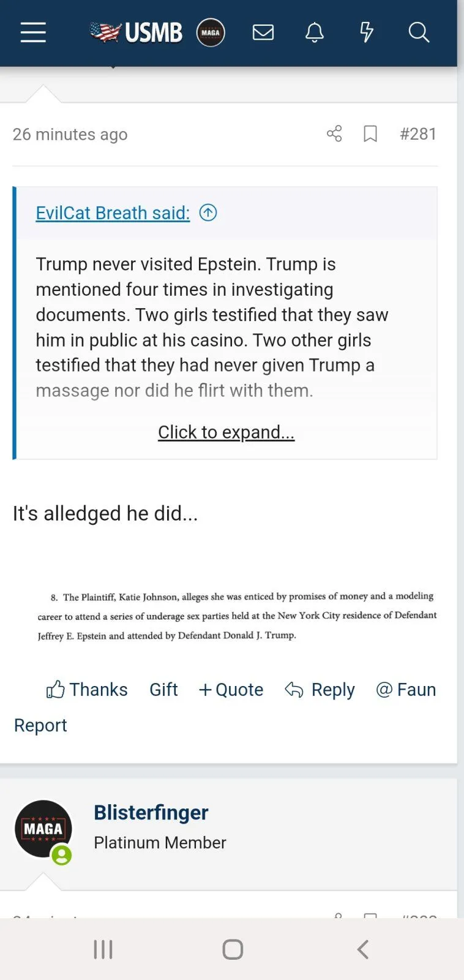The height and width of the screenshot is (980, 464).
Task: Open the alerts bell icon
Action: point(315,32)
